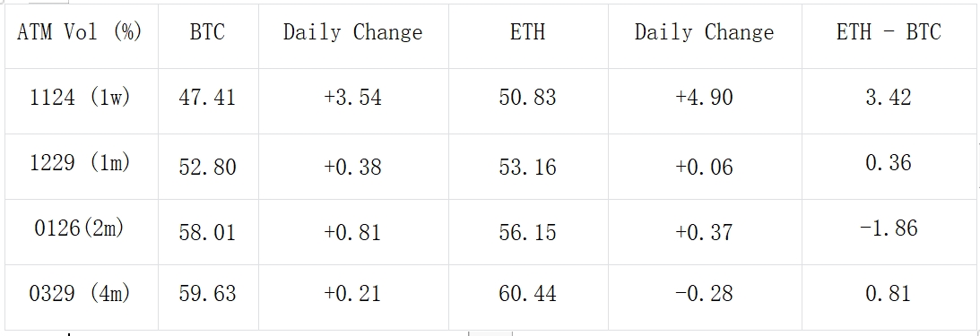Viewport: 980px width, 336px height.
Task: Click the ETH - BTC header cell
Action: pos(889,36)
